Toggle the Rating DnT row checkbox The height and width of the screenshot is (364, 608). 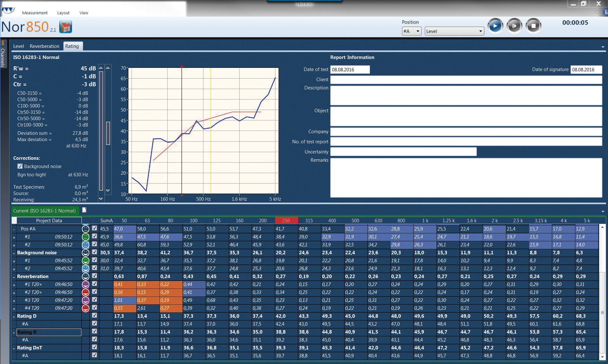(94, 347)
